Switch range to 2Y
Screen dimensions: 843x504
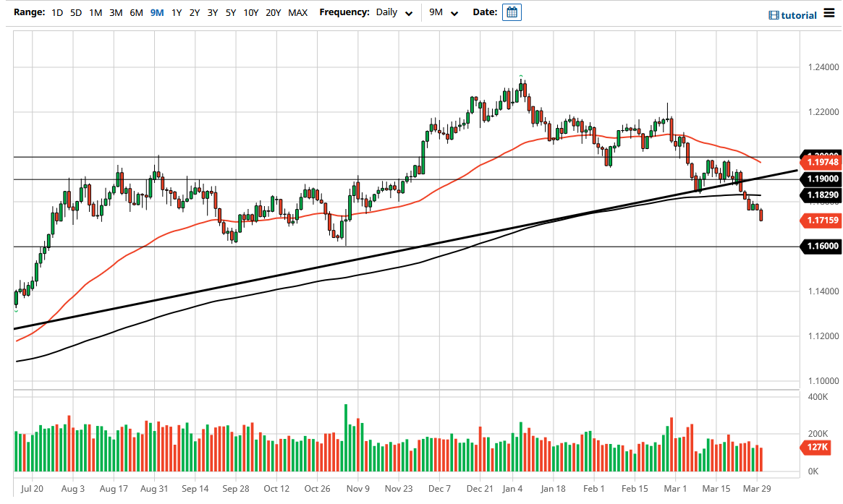pos(195,12)
